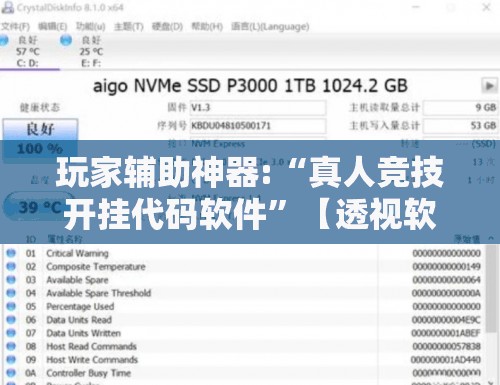Click the disk title aigo NVMe SSD P3000 1TB
Viewport: 500px width, 385px height.
point(250,86)
